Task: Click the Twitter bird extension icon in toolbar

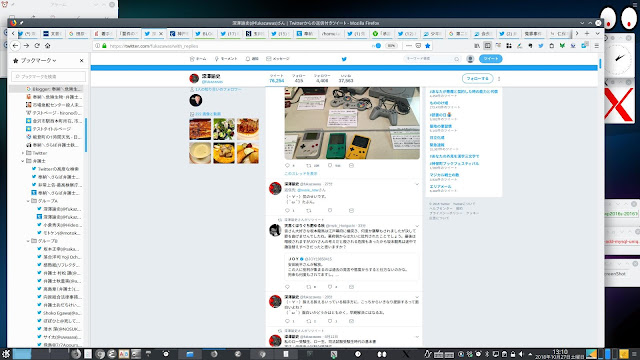Action: coord(541,46)
